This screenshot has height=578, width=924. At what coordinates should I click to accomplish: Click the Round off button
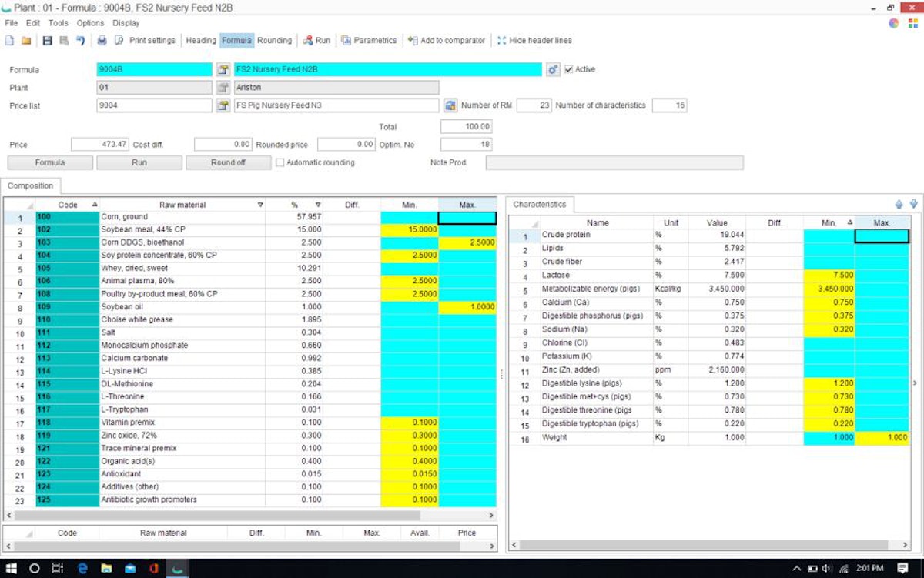pos(228,163)
